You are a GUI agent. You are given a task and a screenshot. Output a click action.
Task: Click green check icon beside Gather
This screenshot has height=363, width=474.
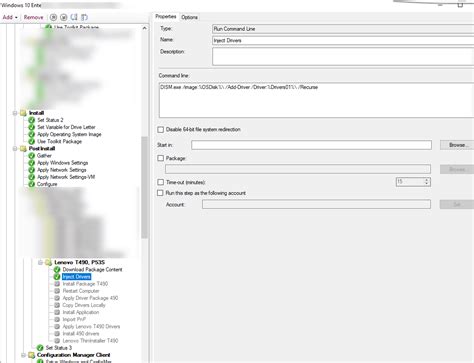pos(32,156)
